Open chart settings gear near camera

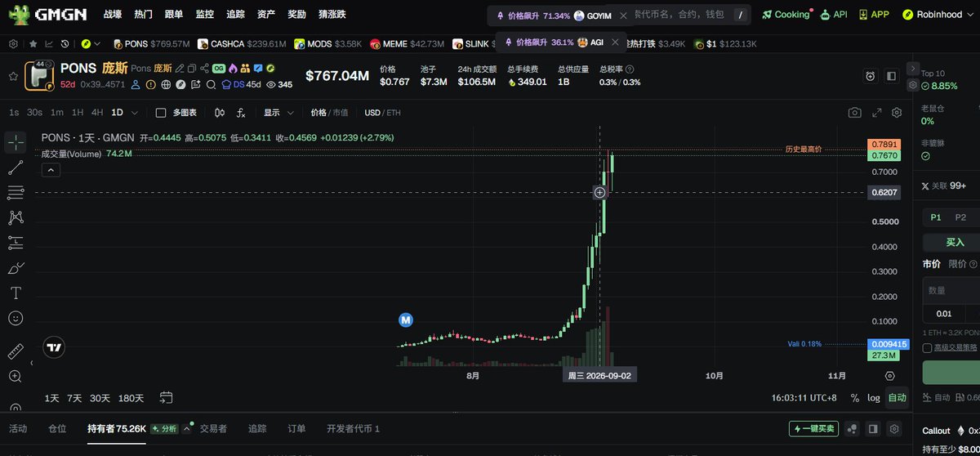pos(897,113)
